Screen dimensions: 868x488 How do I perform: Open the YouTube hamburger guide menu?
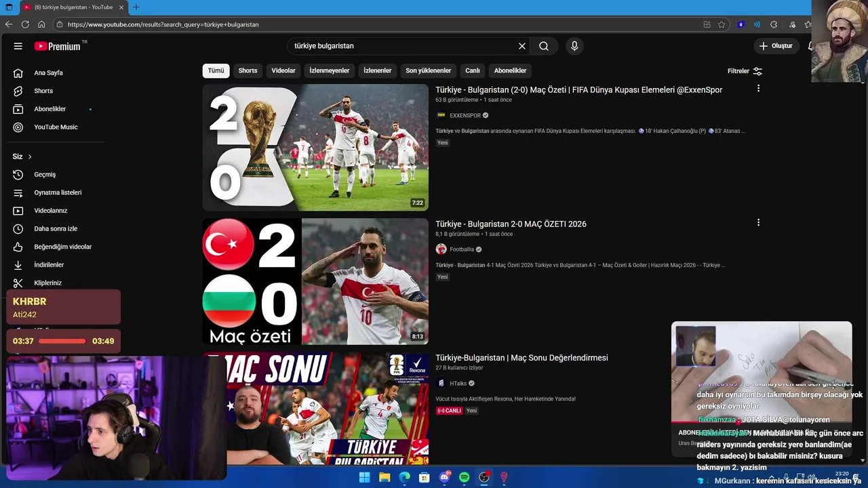click(x=18, y=46)
